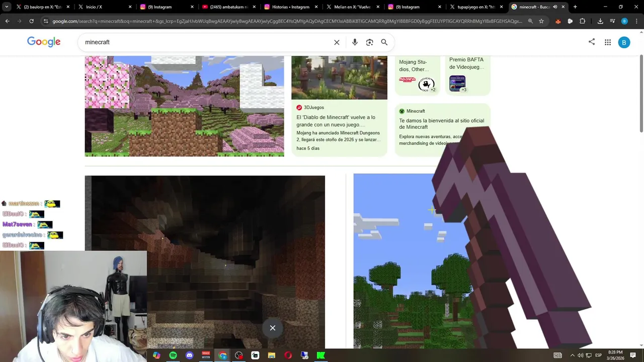This screenshot has width=644, height=362.
Task: Switch to the 'baulorp en X' tab
Action: [42, 7]
